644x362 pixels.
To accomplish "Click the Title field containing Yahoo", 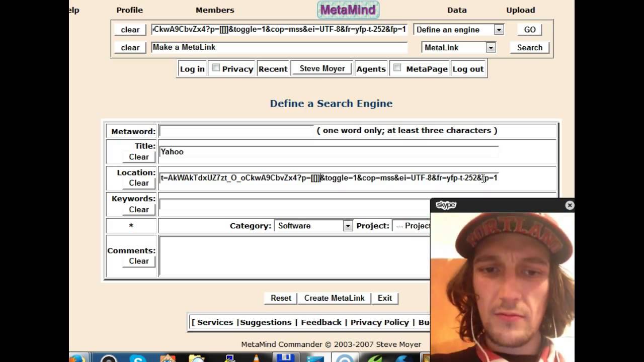I will click(329, 152).
